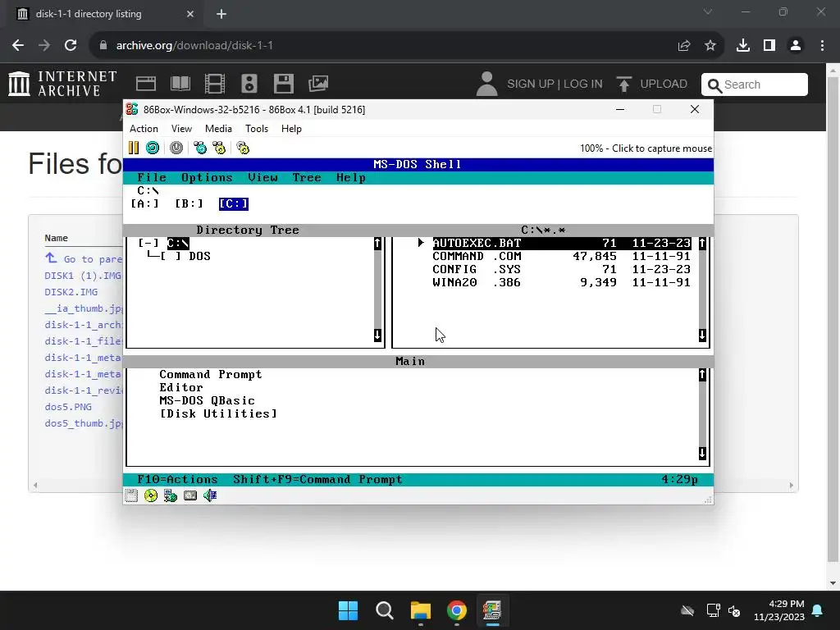
Task: Select drive [A:] in MS-DOS Shell
Action: coord(144,203)
